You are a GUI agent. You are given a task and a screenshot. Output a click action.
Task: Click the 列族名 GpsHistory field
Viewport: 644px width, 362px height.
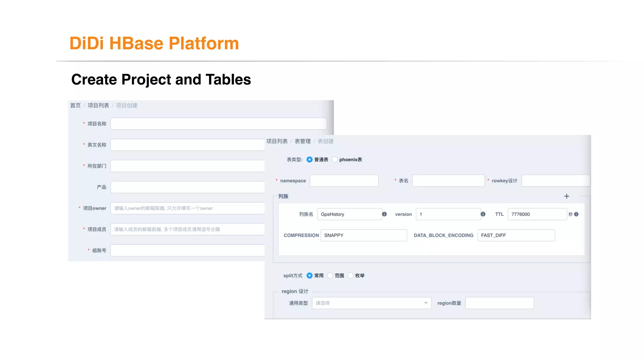(349, 214)
